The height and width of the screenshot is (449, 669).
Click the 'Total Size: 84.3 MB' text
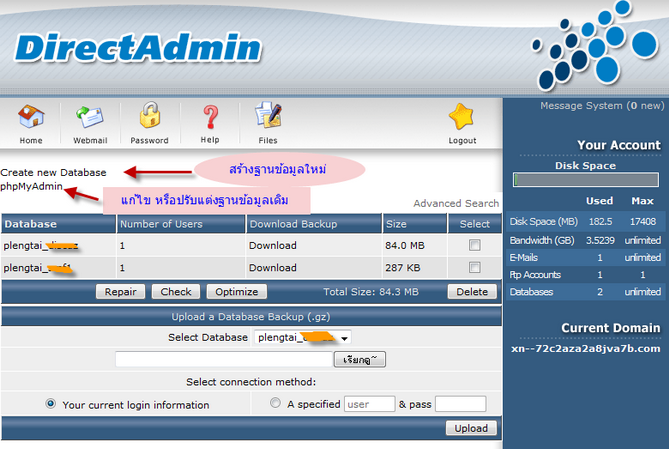[x=371, y=292]
